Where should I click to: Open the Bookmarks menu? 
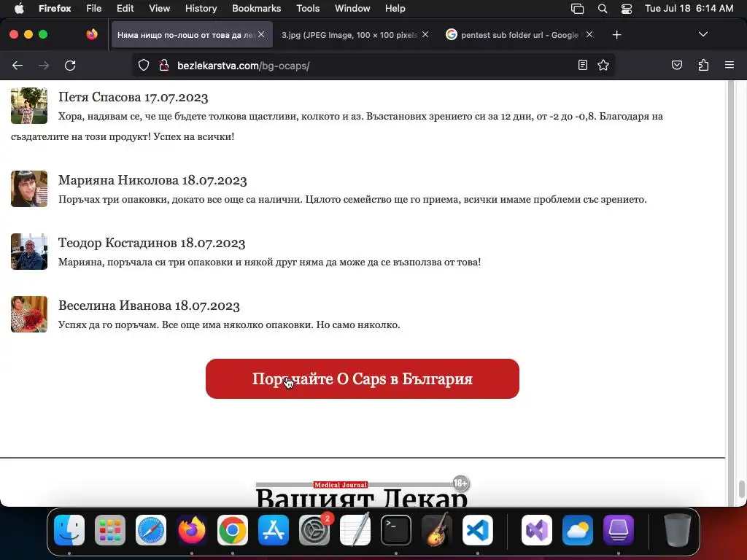pyautogui.click(x=256, y=9)
